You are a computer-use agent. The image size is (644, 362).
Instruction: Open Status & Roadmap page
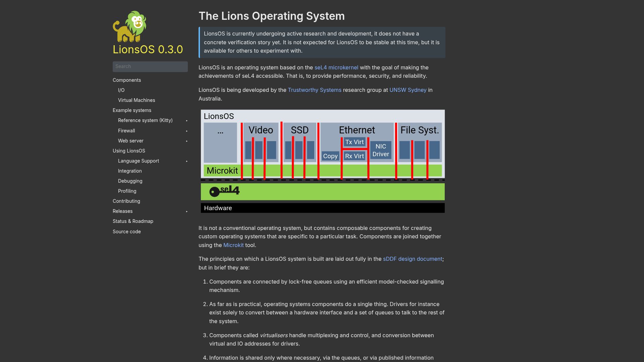point(133,221)
